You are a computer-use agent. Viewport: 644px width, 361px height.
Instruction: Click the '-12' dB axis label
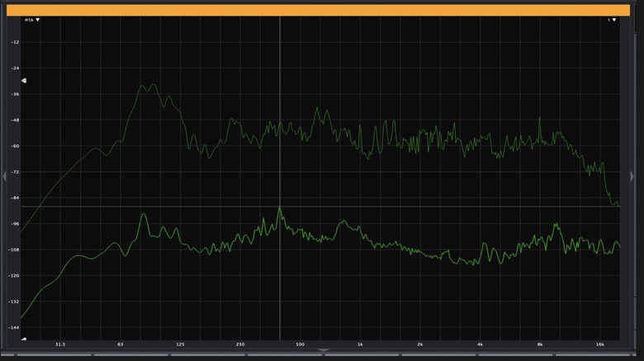(x=15, y=42)
